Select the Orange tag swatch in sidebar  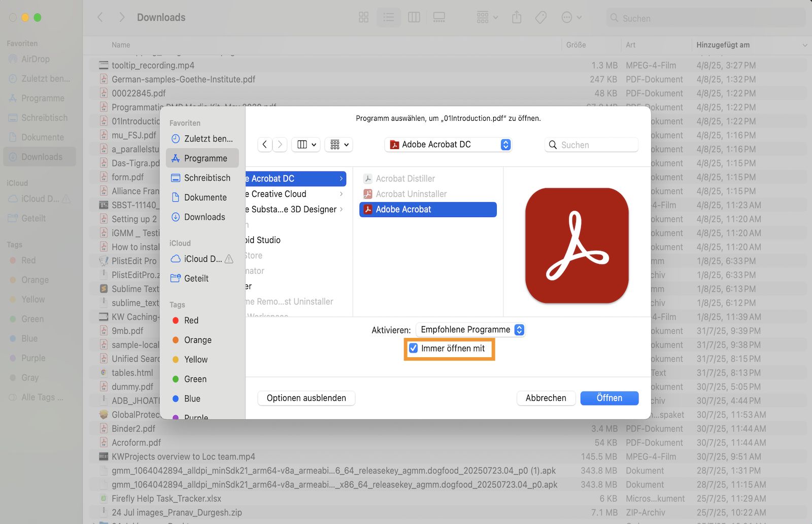coord(34,280)
